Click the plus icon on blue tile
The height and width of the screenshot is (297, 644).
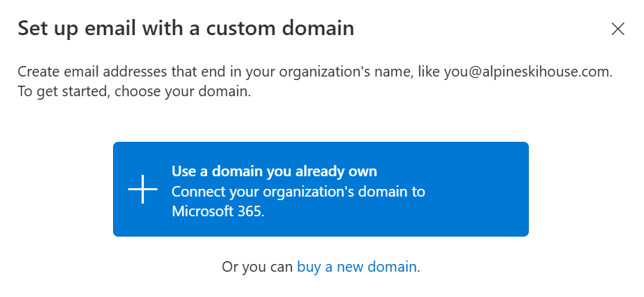point(143,190)
